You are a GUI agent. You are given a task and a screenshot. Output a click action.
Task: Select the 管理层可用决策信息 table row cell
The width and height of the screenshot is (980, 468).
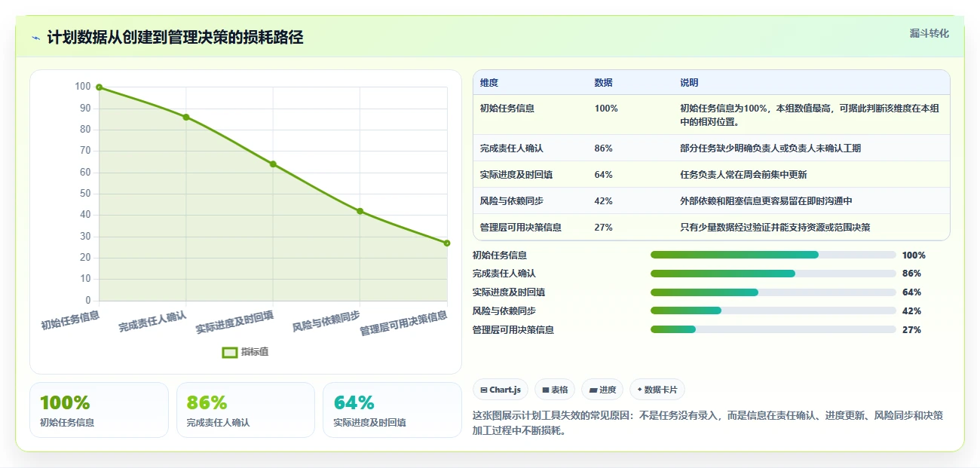521,228
